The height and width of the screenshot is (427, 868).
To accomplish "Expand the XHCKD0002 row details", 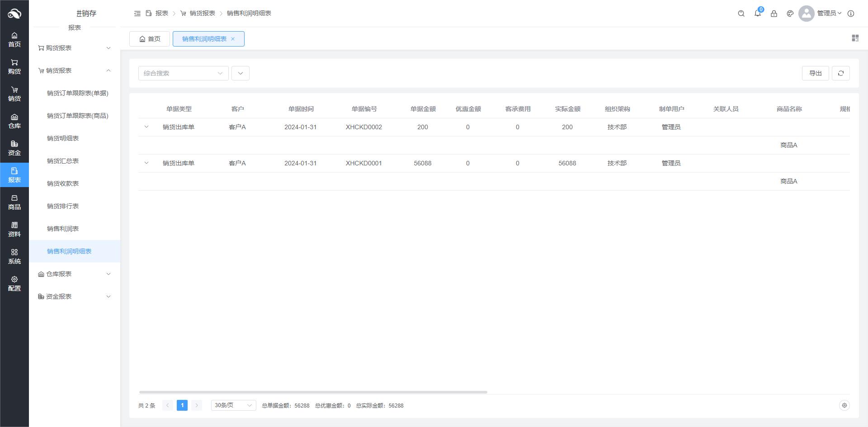I will tap(146, 127).
